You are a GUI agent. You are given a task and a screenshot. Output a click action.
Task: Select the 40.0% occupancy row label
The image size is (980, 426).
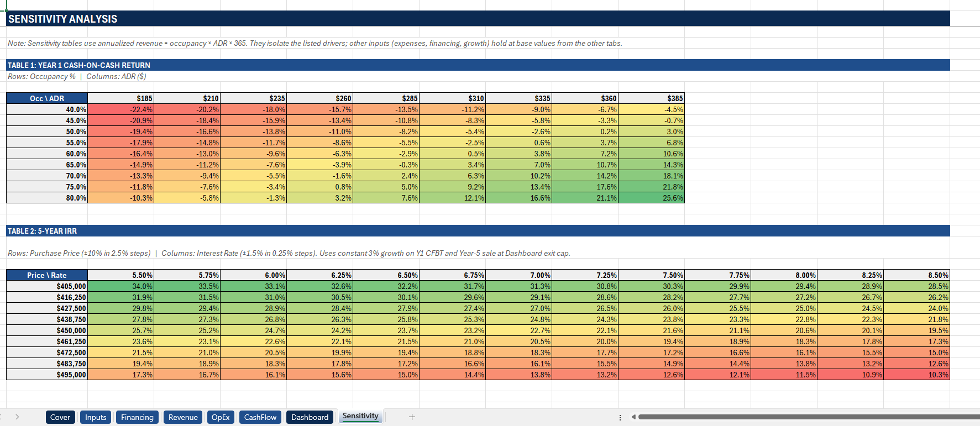(47, 109)
